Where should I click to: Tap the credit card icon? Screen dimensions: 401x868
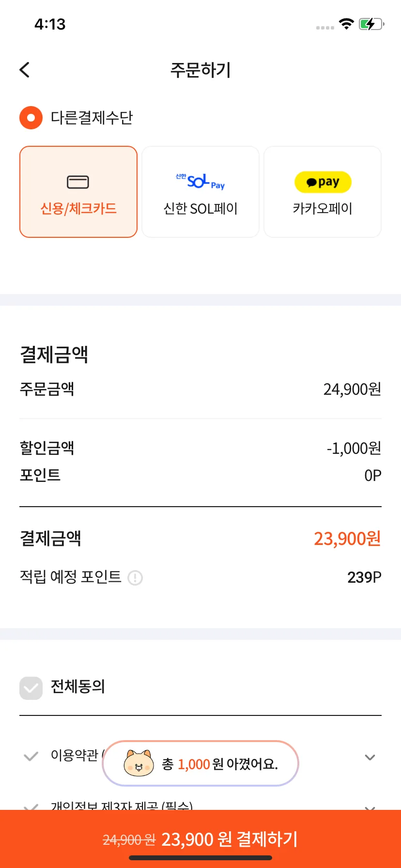pos(78,182)
